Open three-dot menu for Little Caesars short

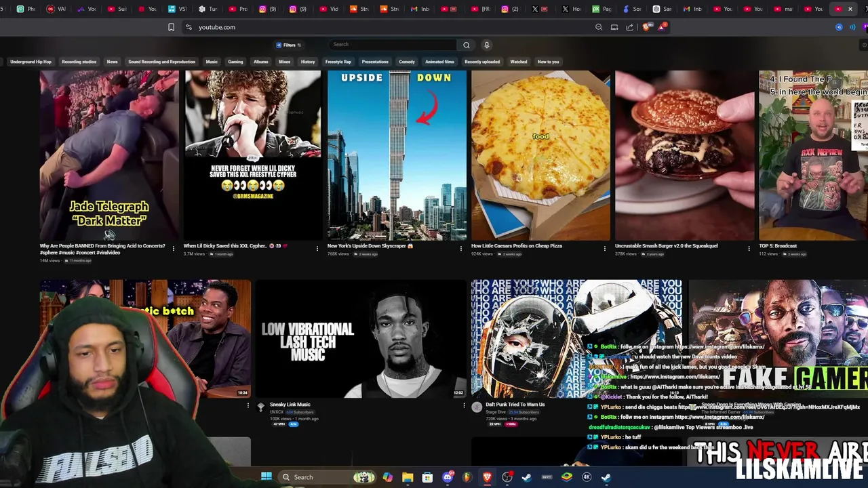tap(605, 249)
